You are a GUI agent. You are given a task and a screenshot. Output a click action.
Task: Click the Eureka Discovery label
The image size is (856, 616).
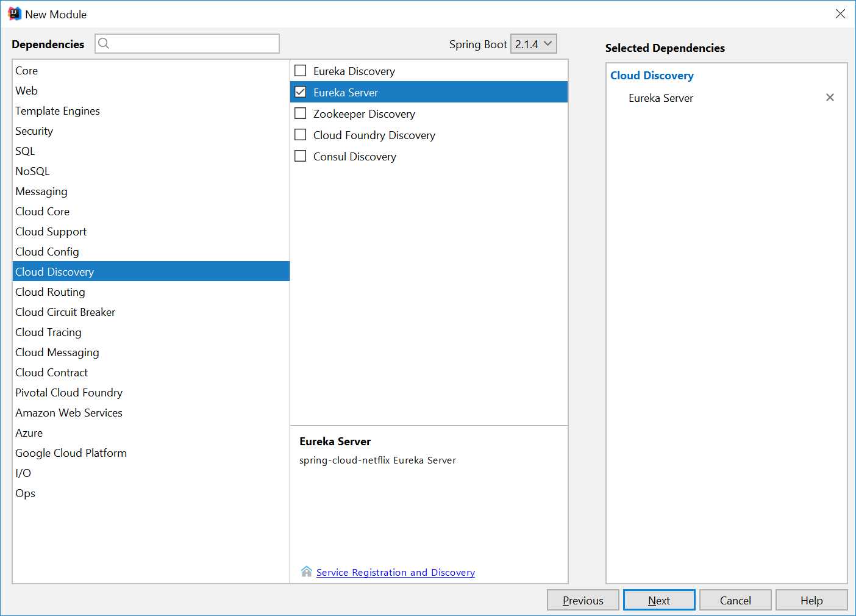pos(354,71)
